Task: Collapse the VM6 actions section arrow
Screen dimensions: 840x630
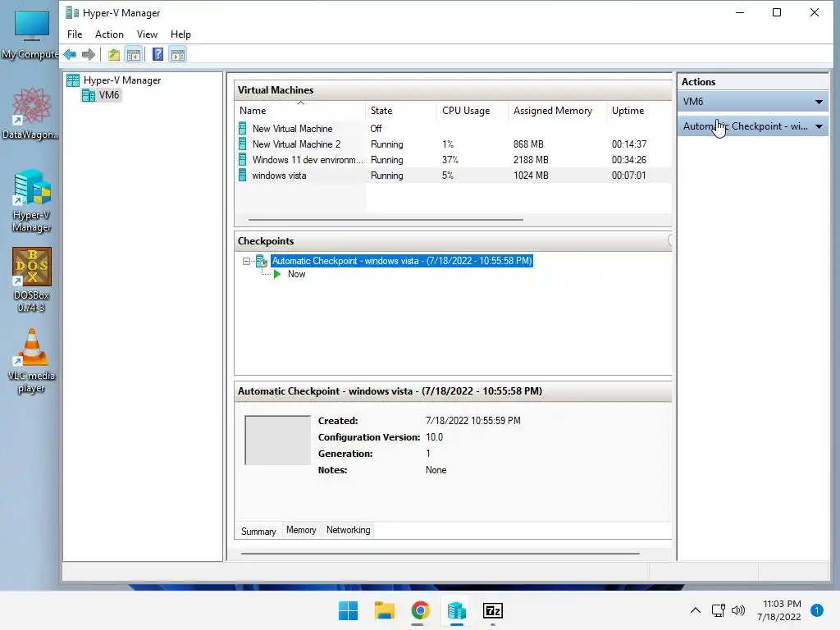Action: click(819, 102)
